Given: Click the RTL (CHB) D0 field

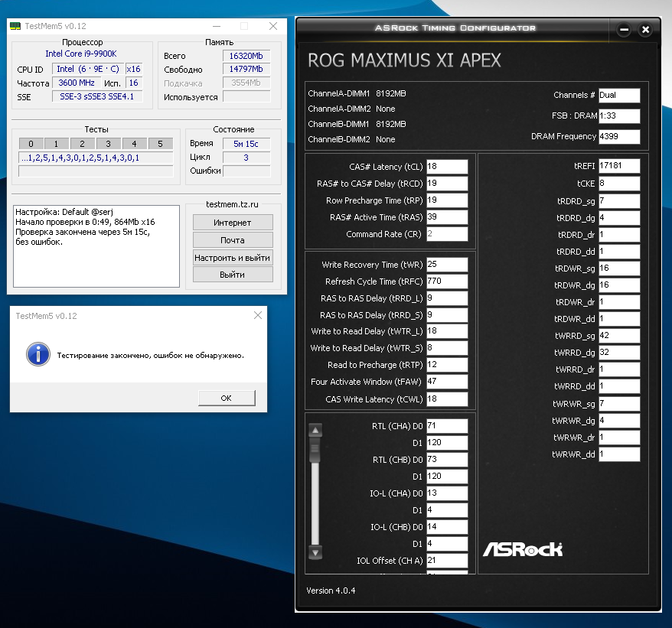Looking at the screenshot, I should pos(447,459).
